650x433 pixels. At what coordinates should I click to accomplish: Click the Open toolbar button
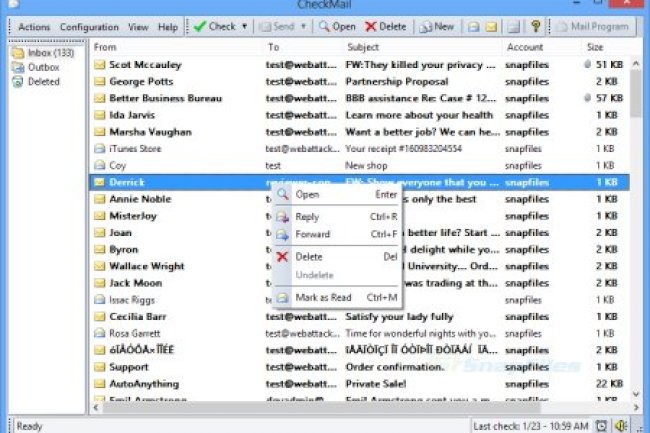pyautogui.click(x=336, y=26)
